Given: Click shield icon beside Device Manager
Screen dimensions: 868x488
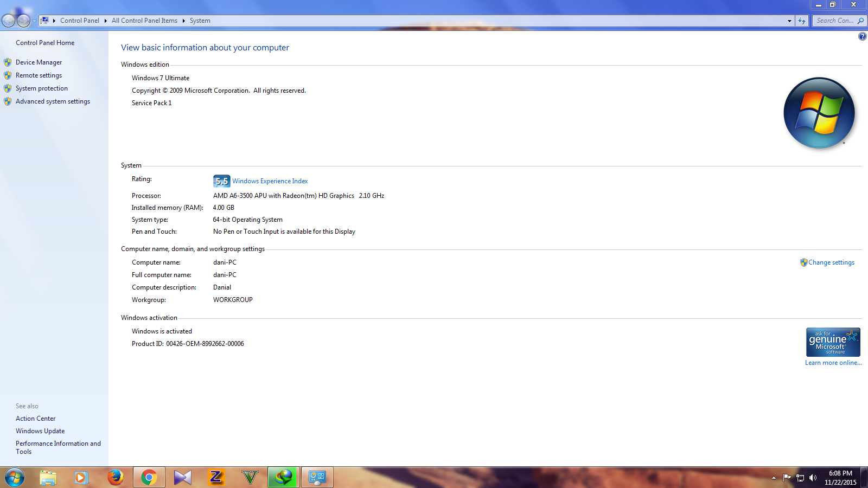Looking at the screenshot, I should pos(8,62).
